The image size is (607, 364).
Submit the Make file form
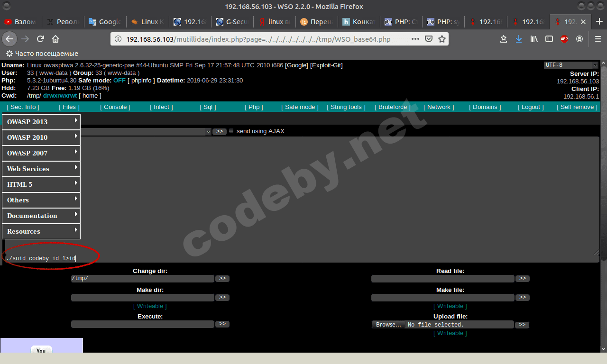coord(522,298)
